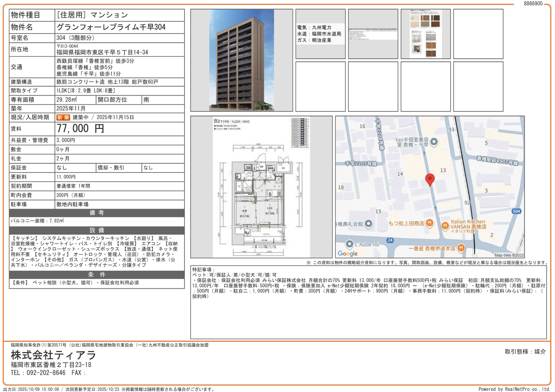Open the price table thumbnail
This screenshot has width=555, height=392.
pyautogui.click(x=373, y=34)
